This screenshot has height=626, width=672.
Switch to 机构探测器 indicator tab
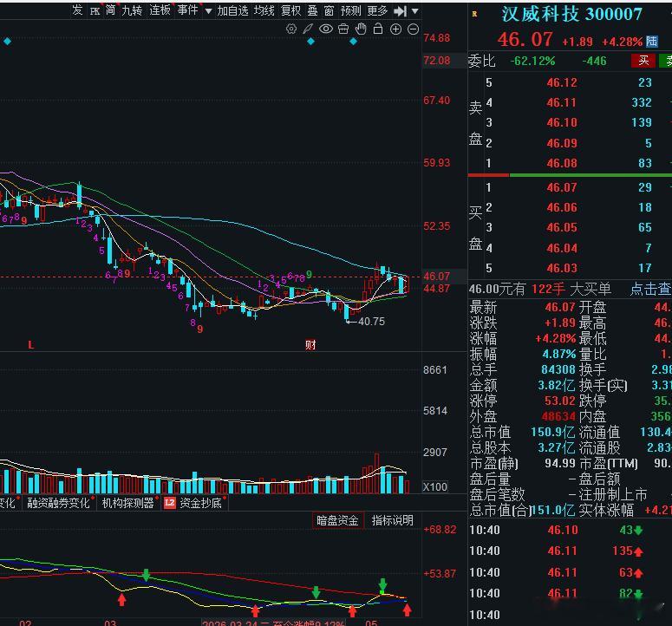(127, 503)
